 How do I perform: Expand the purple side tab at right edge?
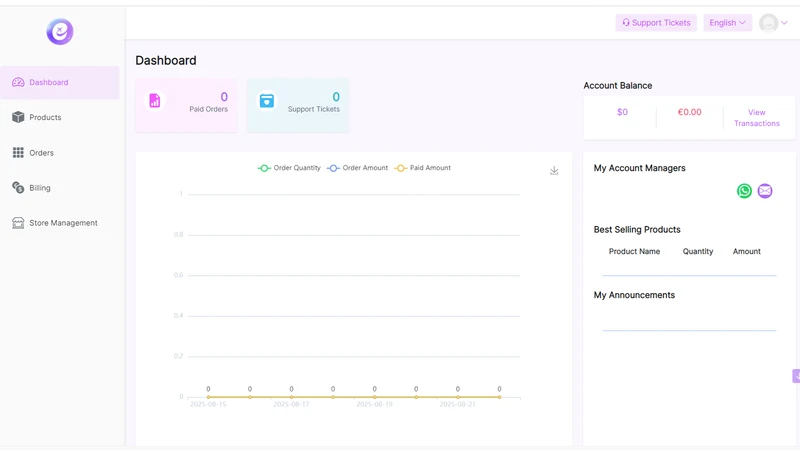(796, 376)
